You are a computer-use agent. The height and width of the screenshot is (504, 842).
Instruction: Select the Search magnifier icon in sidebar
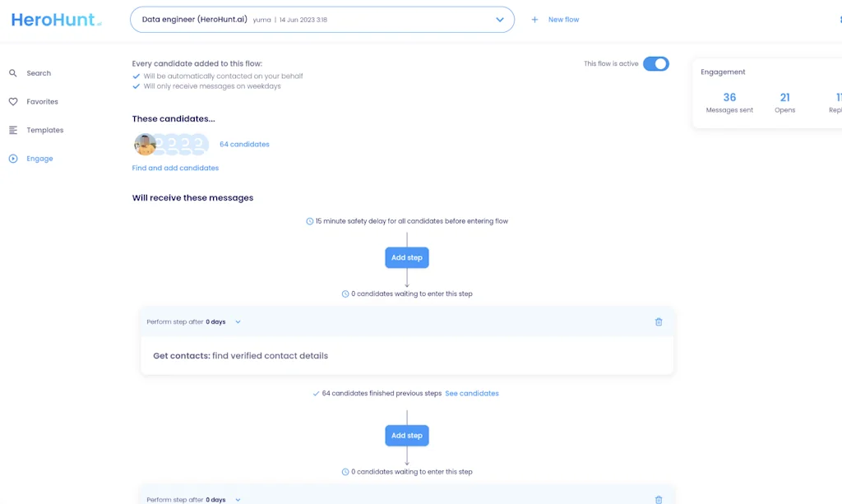[12, 72]
